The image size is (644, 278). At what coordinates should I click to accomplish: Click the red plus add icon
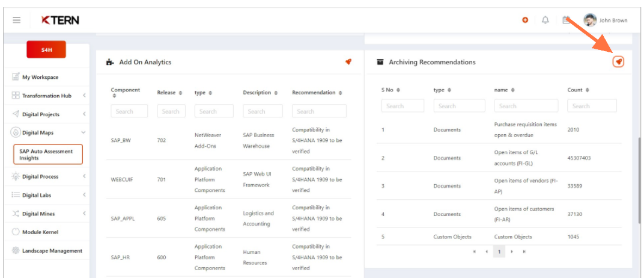[x=525, y=20]
